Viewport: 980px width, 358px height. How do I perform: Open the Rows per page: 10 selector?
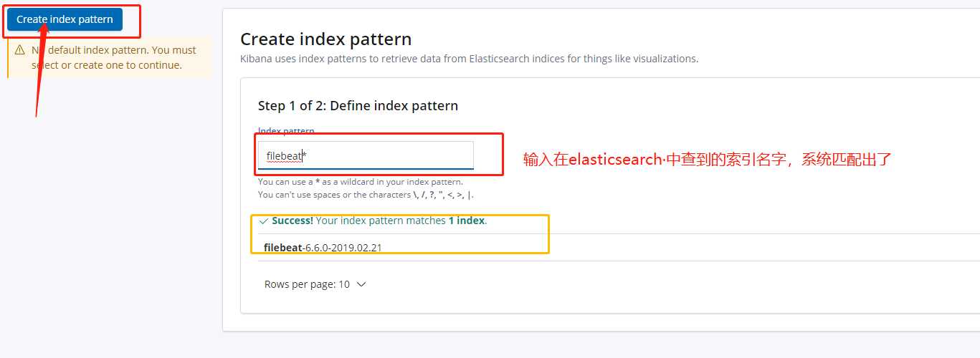pos(315,284)
